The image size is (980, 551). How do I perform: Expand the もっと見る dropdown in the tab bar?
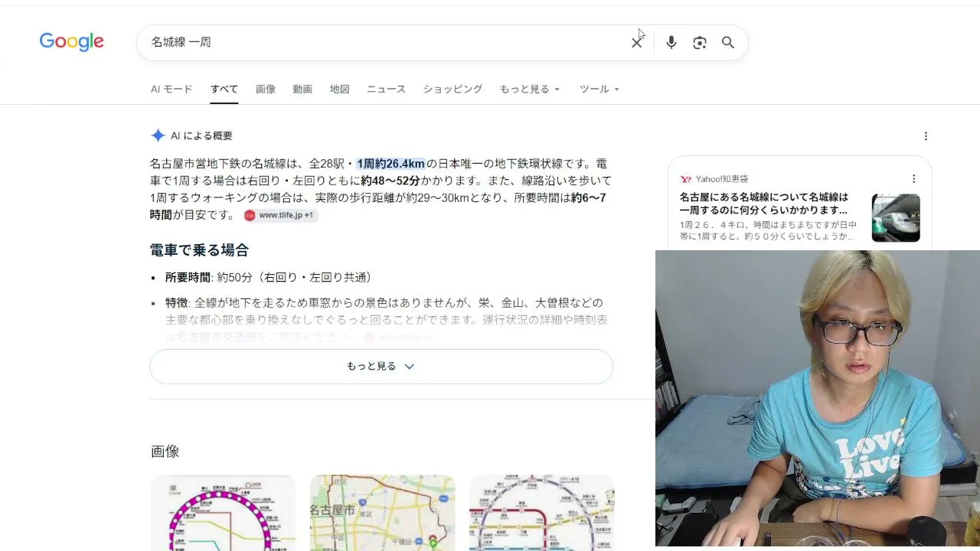[530, 89]
